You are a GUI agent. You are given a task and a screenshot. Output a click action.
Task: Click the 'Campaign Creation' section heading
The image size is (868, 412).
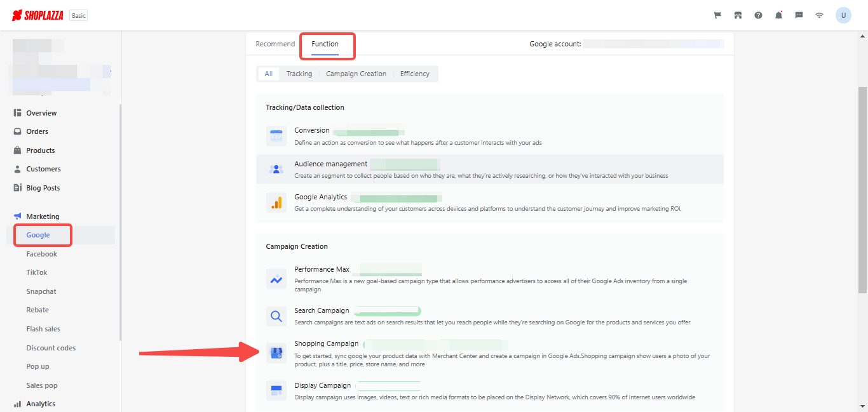click(297, 246)
